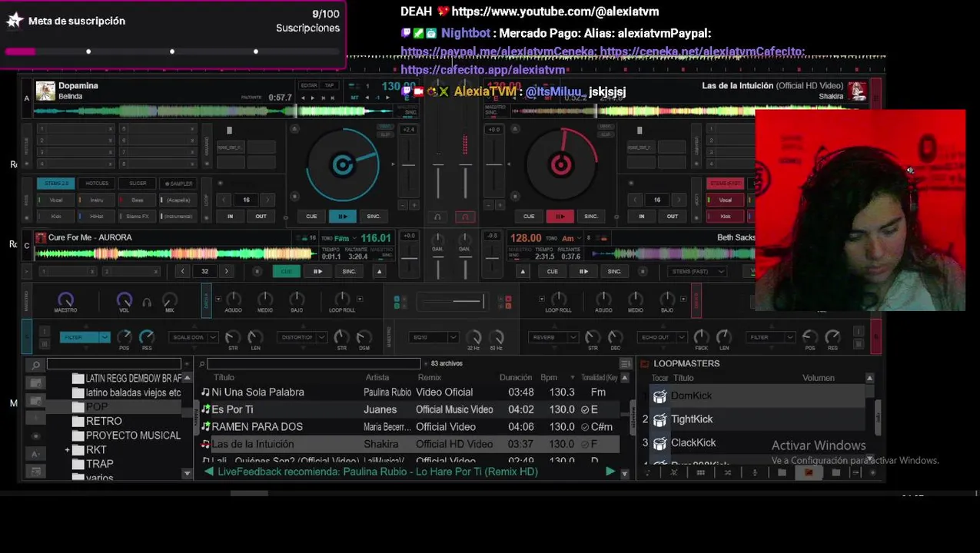980x553 pixels.
Task: Disable right deck red headphone cue icon
Action: click(x=464, y=217)
